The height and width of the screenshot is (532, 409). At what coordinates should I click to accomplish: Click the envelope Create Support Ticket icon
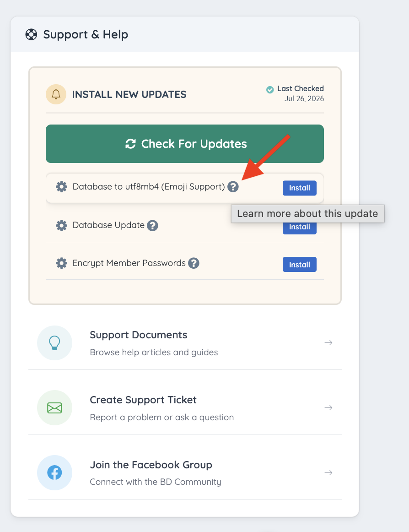tap(54, 407)
